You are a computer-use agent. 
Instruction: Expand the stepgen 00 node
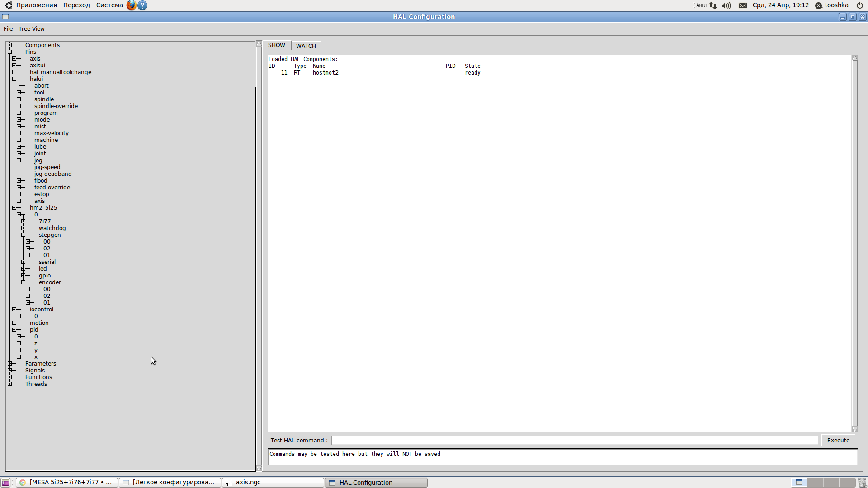point(28,242)
